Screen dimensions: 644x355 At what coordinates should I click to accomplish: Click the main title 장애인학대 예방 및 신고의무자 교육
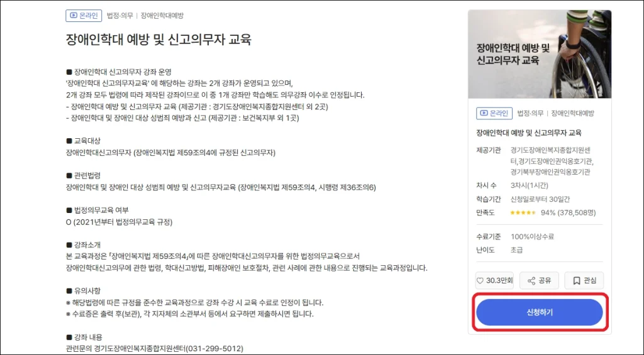pos(158,40)
